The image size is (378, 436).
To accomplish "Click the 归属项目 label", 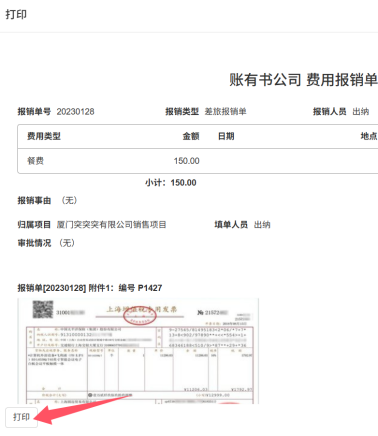I will 34,225.
